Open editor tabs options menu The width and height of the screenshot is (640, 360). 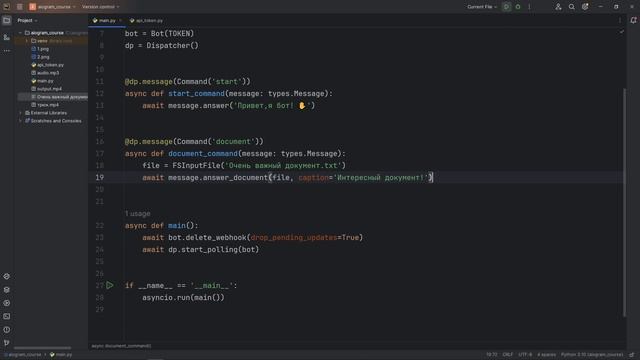tap(620, 20)
